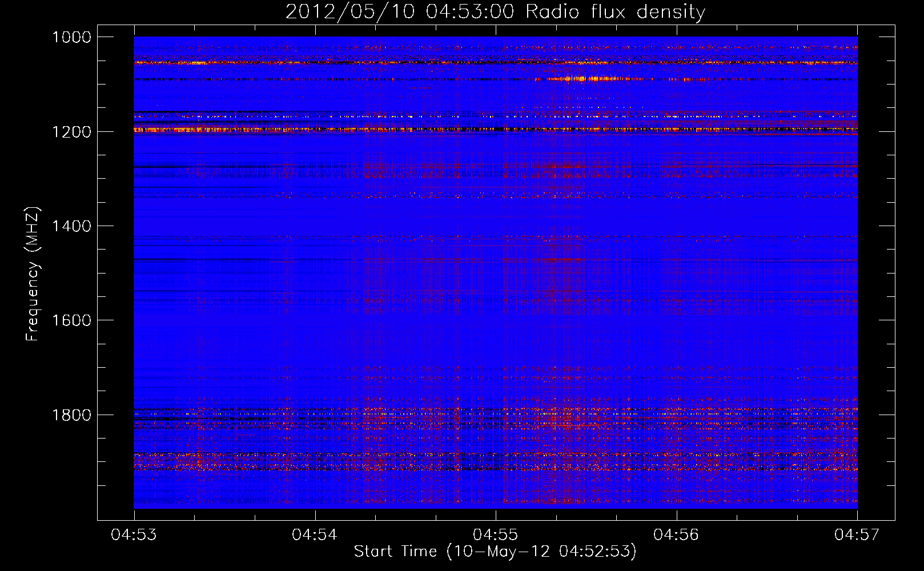Viewport: 924px width, 571px height.
Task: Click the plot title '2012/05/10 04:53:00 Radio flux density'
Action: (x=495, y=11)
